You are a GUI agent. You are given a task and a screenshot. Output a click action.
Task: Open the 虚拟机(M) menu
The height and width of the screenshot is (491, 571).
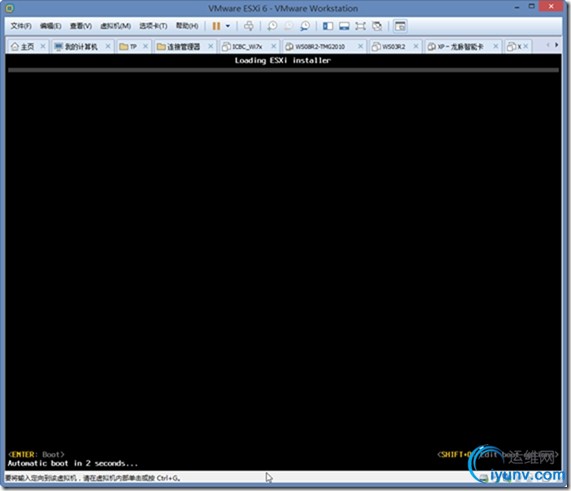(115, 26)
